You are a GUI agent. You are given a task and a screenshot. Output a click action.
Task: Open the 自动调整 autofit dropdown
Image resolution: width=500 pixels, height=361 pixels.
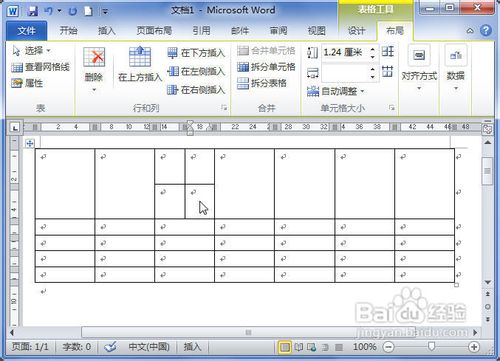[x=335, y=91]
